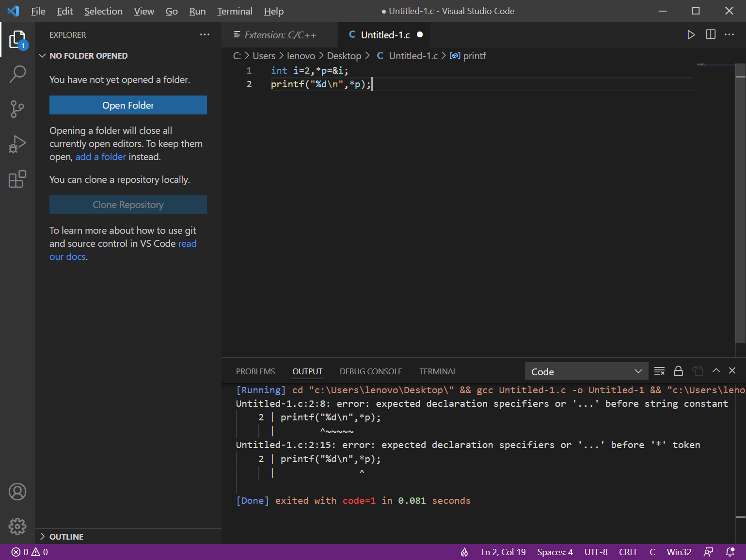The width and height of the screenshot is (746, 560).
Task: Click Desktop in the breadcrumb path
Action: click(344, 56)
